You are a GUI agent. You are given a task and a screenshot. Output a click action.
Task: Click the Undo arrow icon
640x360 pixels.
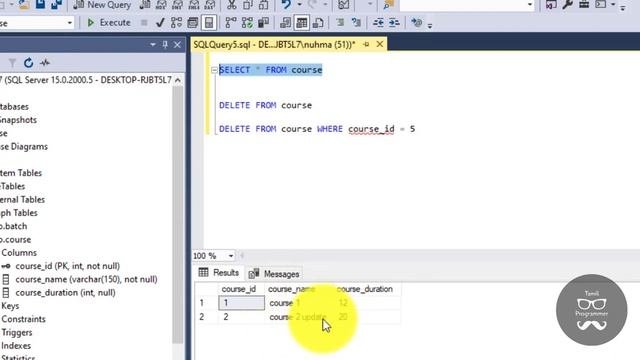point(286,5)
